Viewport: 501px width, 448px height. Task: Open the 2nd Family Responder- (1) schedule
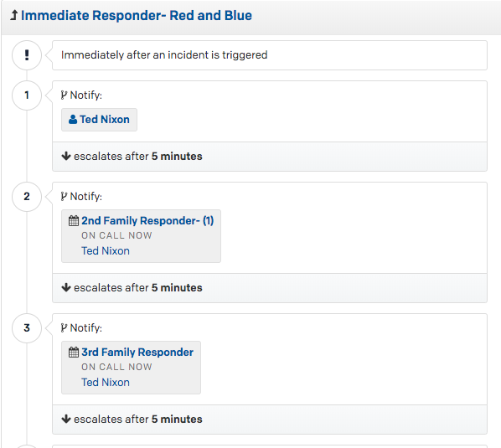[x=147, y=220]
